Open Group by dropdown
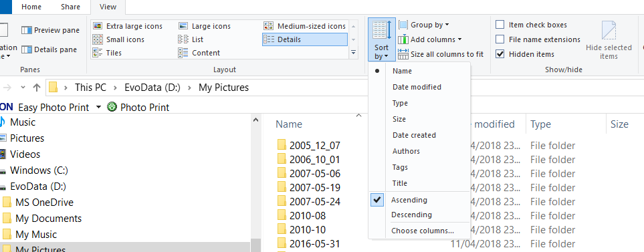Image resolution: width=644 pixels, height=252 pixels. 424,25
